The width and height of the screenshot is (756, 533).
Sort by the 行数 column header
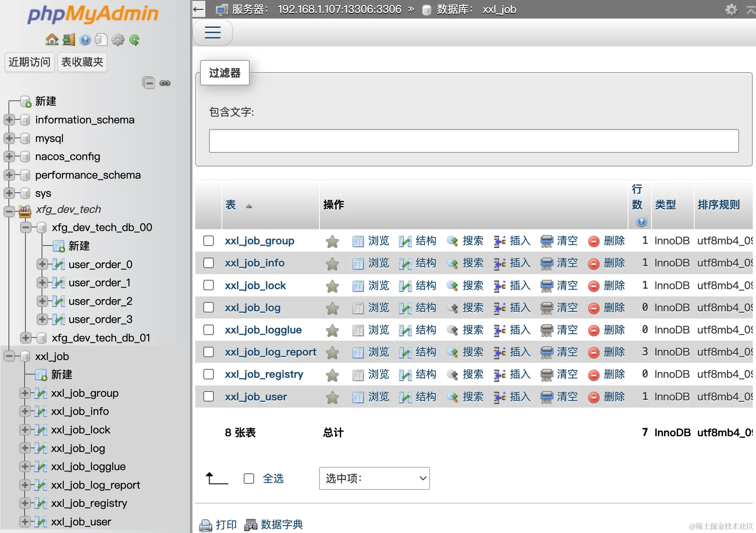(637, 197)
